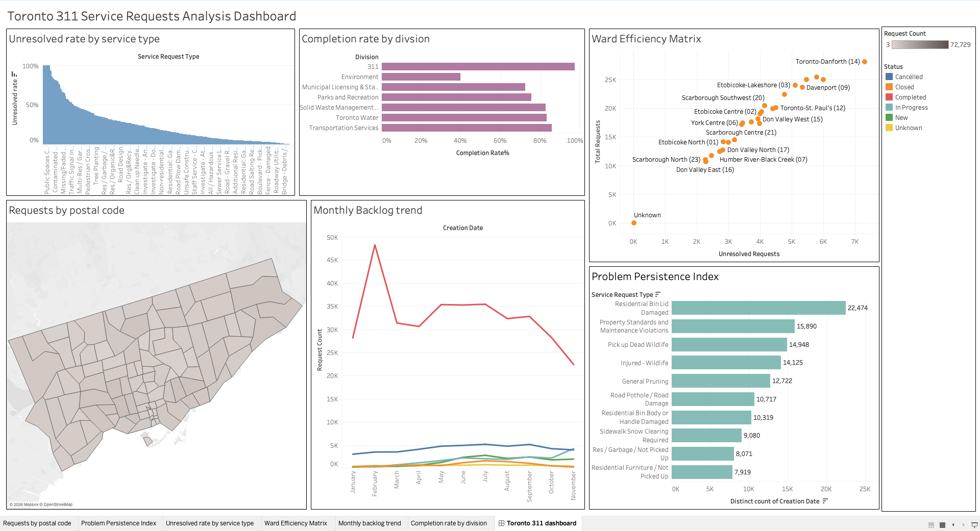Click the In Progress status swatch
Image resolution: width=980 pixels, height=531 pixels.
click(x=889, y=107)
